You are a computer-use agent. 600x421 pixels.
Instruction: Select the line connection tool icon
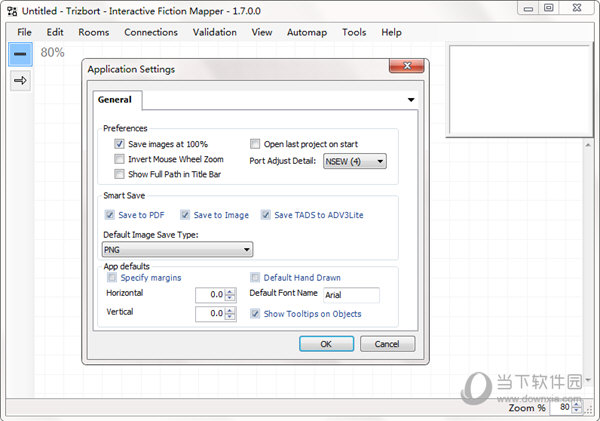pos(20,54)
